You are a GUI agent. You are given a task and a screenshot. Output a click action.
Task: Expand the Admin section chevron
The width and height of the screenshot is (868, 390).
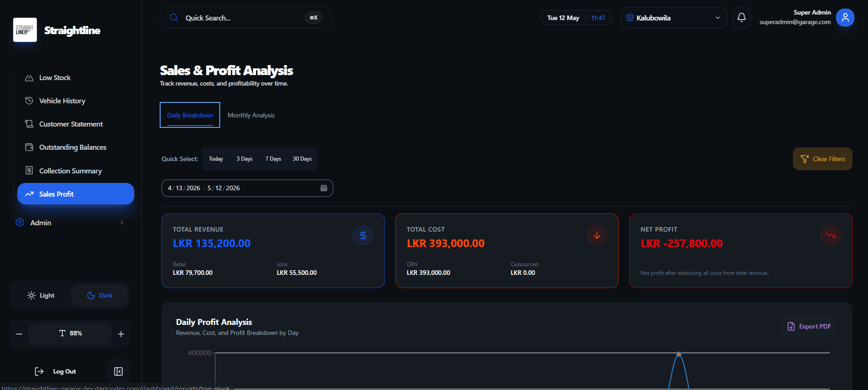click(x=121, y=223)
